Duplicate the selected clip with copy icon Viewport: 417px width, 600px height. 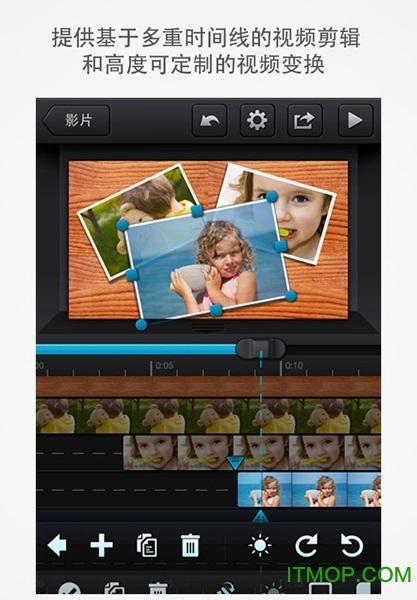(147, 545)
